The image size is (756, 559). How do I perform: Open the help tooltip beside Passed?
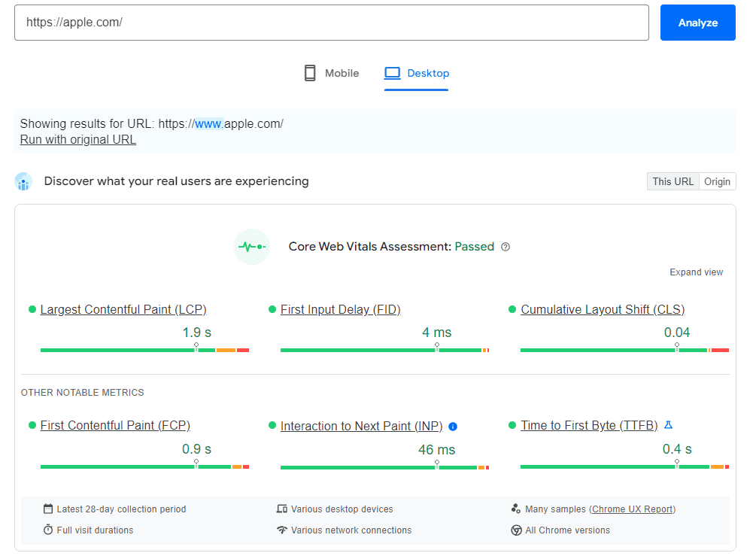pyautogui.click(x=506, y=246)
